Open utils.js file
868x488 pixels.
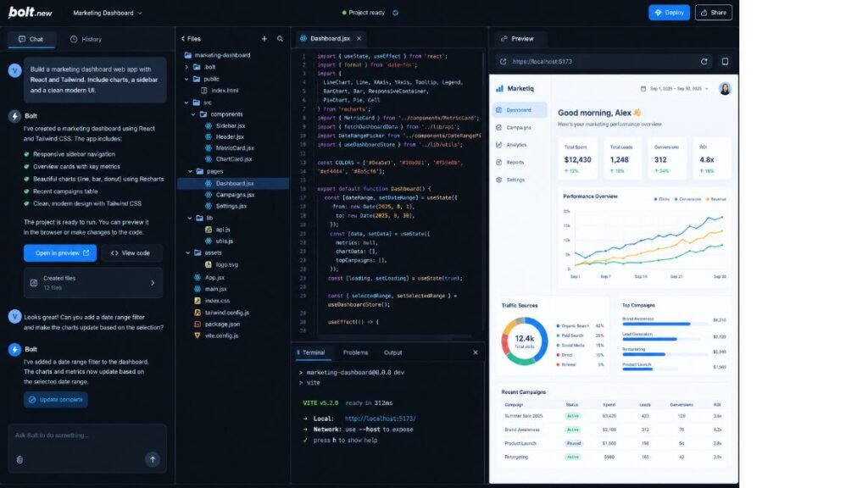tap(220, 241)
